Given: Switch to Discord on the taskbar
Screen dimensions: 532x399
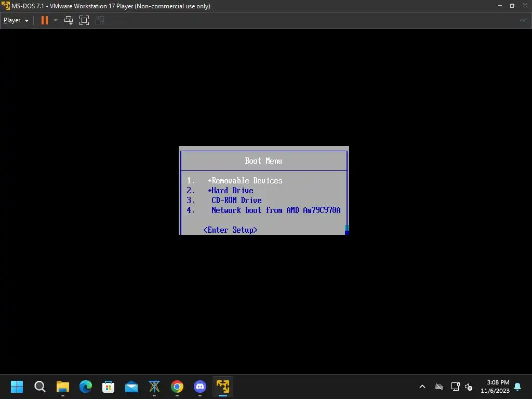Looking at the screenshot, I should tap(200, 387).
